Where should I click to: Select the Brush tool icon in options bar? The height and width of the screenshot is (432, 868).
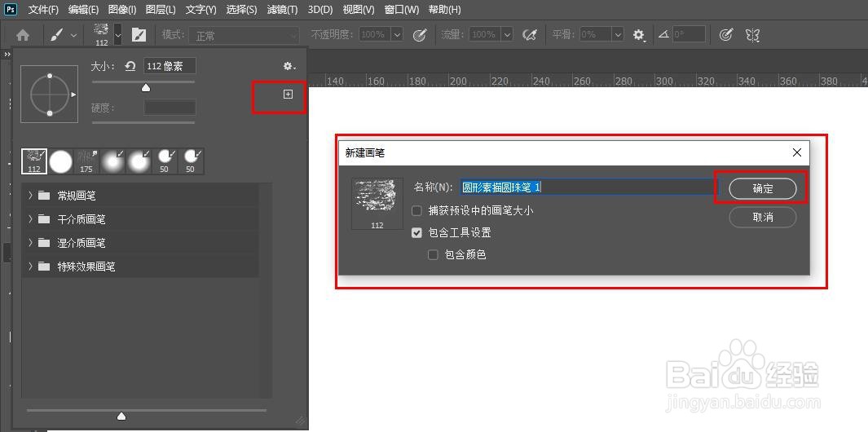[x=56, y=35]
